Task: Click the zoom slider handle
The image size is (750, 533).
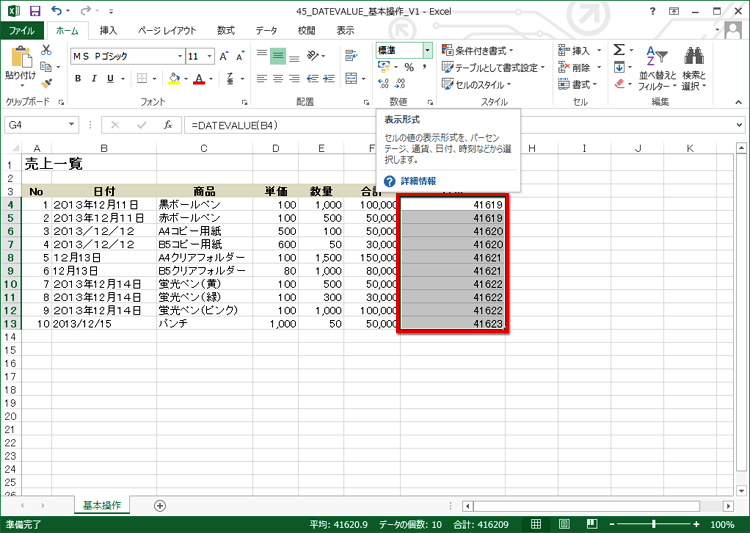Action: coord(653,524)
